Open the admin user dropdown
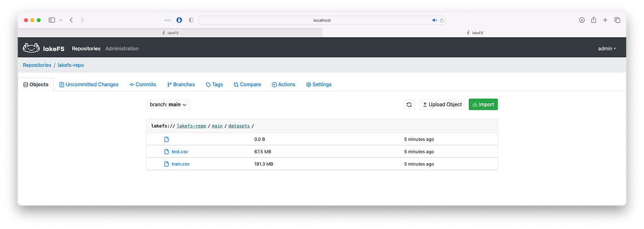644x229 pixels. pyautogui.click(x=607, y=48)
